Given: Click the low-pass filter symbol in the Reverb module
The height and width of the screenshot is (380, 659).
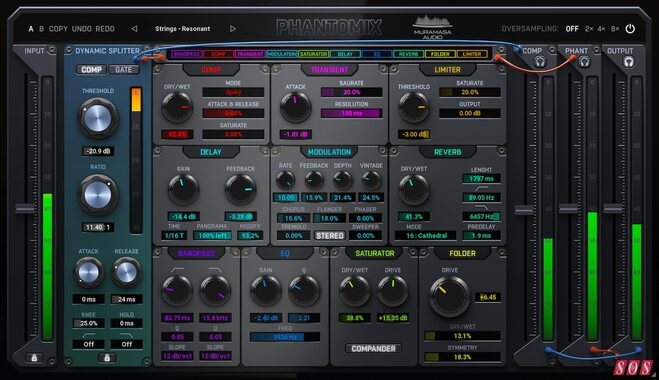Looking at the screenshot, I should click(481, 207).
